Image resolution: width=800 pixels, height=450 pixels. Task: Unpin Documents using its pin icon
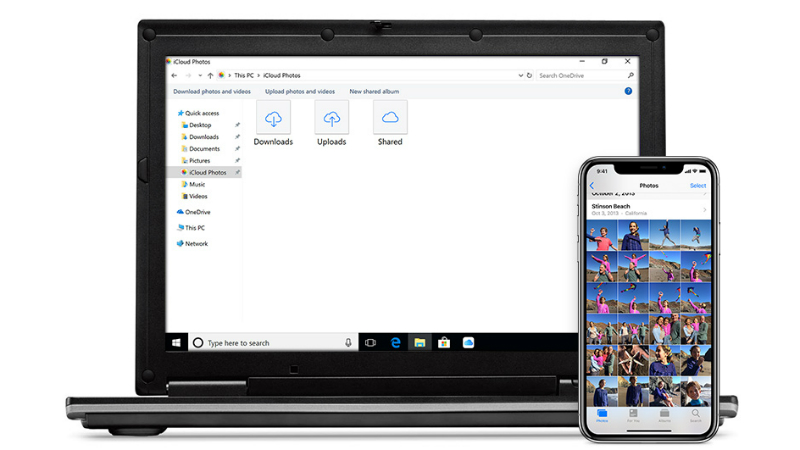click(x=237, y=149)
